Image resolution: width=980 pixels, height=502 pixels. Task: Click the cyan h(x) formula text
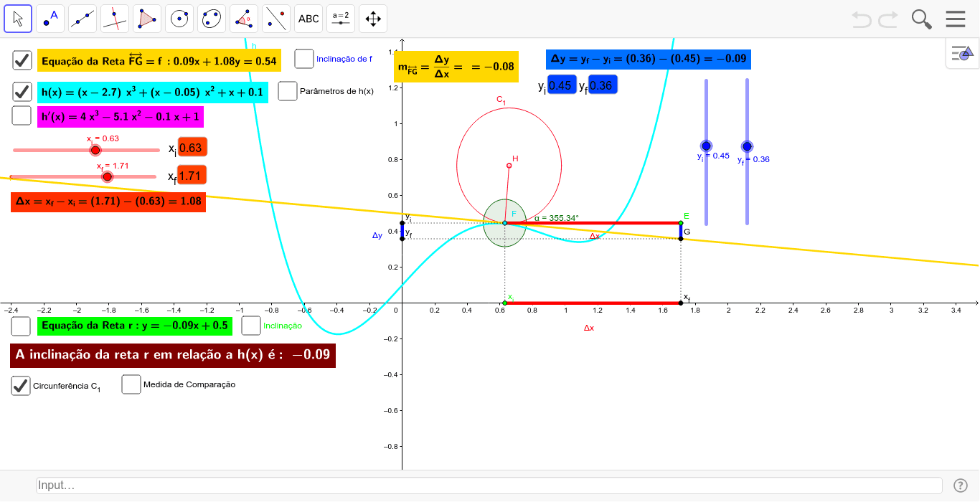pyautogui.click(x=153, y=93)
